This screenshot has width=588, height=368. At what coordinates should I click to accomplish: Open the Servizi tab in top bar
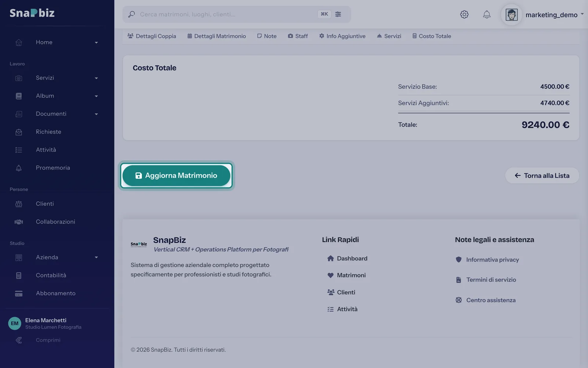pyautogui.click(x=389, y=36)
